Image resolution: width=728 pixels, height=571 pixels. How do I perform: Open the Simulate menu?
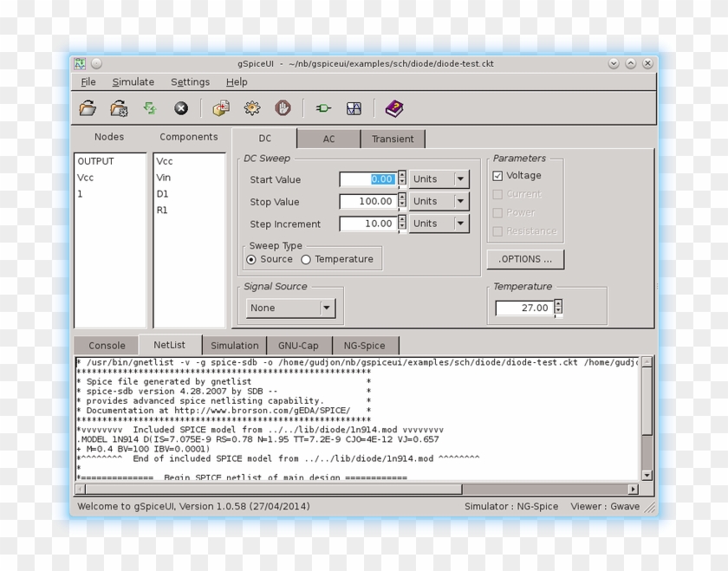pyautogui.click(x=133, y=81)
